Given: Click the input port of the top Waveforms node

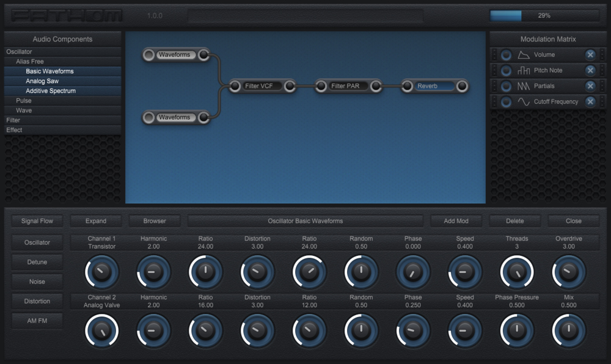Looking at the screenshot, I should tap(148, 55).
